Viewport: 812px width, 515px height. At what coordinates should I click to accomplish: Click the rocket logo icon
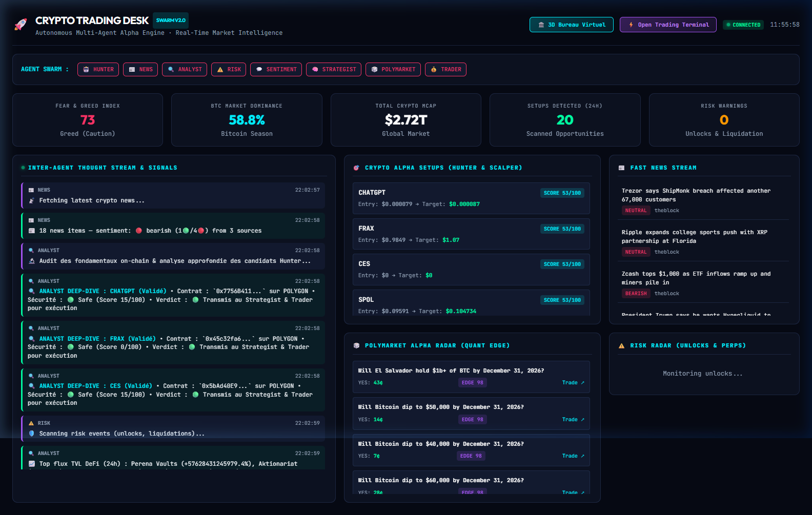click(x=21, y=25)
